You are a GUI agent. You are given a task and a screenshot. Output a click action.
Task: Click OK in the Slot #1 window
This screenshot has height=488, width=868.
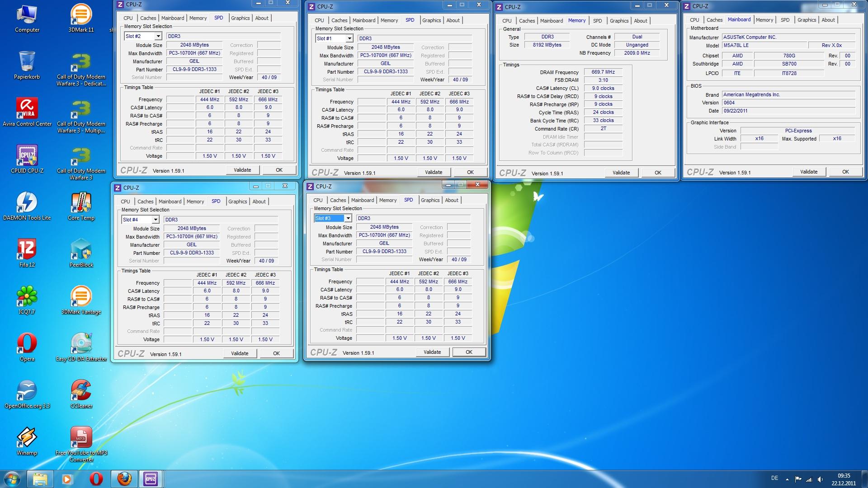pos(470,172)
